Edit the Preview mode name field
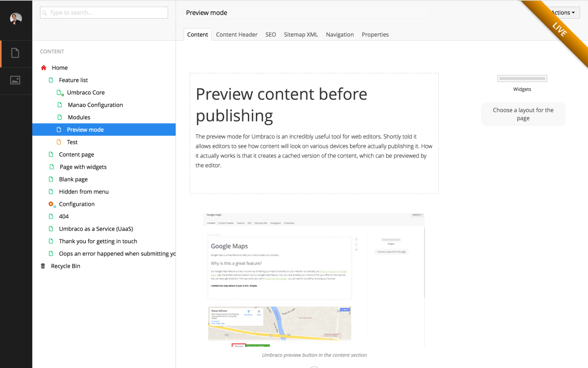 tap(306, 13)
